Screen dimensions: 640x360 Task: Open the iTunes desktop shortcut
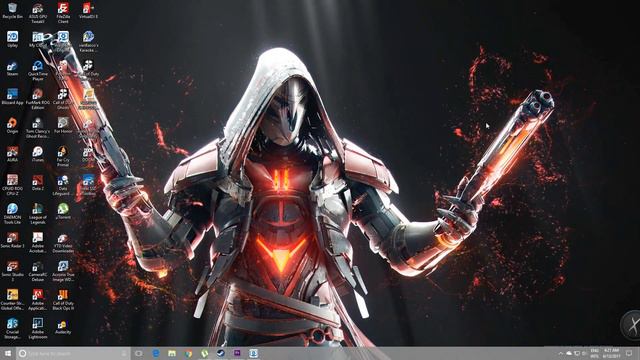point(38,154)
